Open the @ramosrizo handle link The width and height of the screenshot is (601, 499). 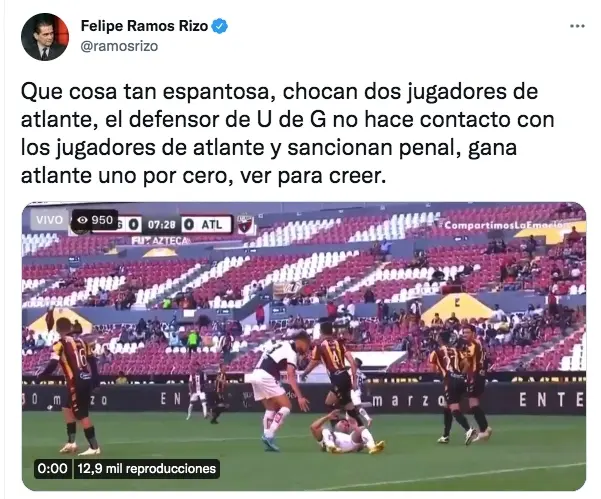coord(119,46)
